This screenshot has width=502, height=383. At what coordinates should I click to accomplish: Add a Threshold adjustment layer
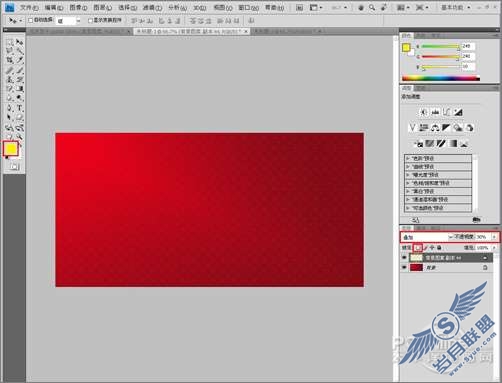click(441, 144)
